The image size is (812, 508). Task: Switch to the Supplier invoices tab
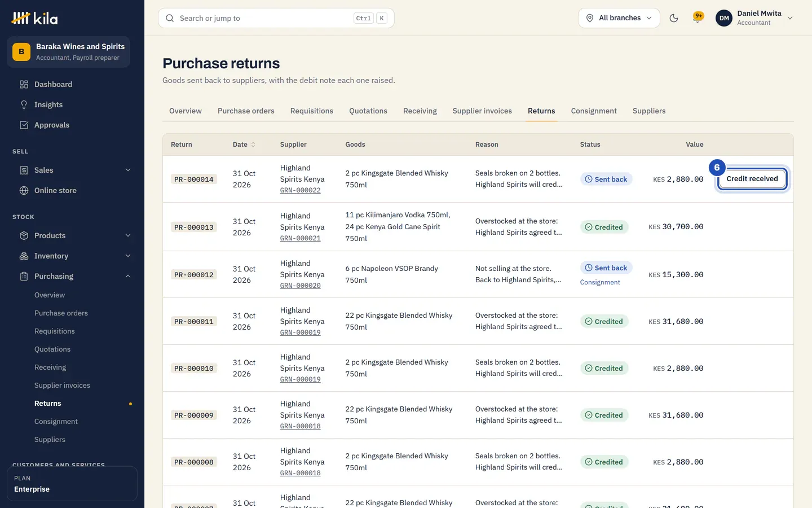(482, 111)
